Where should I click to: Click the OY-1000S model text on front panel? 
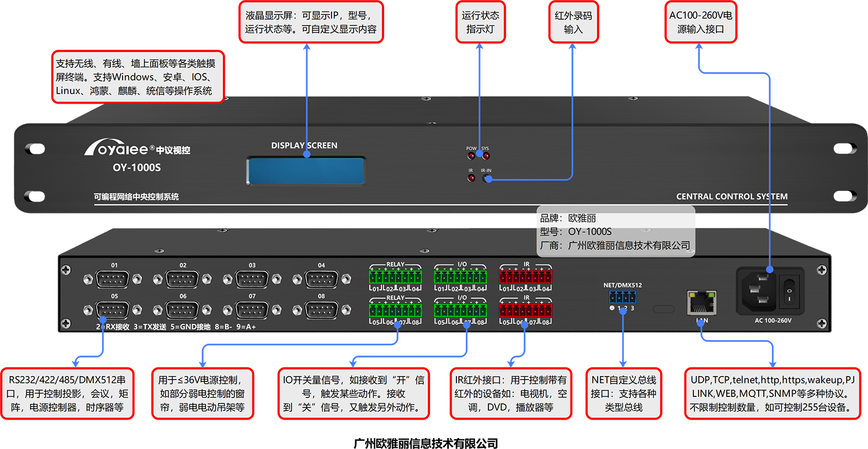coord(137,168)
